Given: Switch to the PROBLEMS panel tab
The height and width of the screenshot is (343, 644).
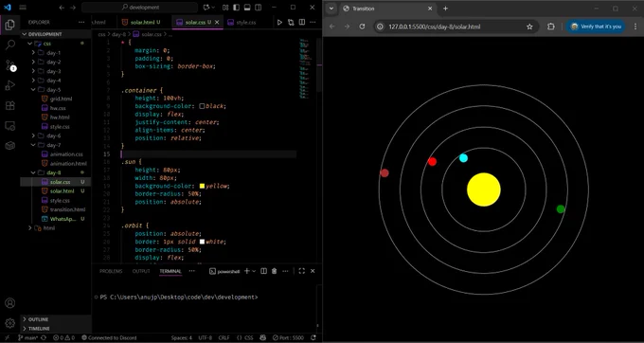Looking at the screenshot, I should click(x=111, y=271).
